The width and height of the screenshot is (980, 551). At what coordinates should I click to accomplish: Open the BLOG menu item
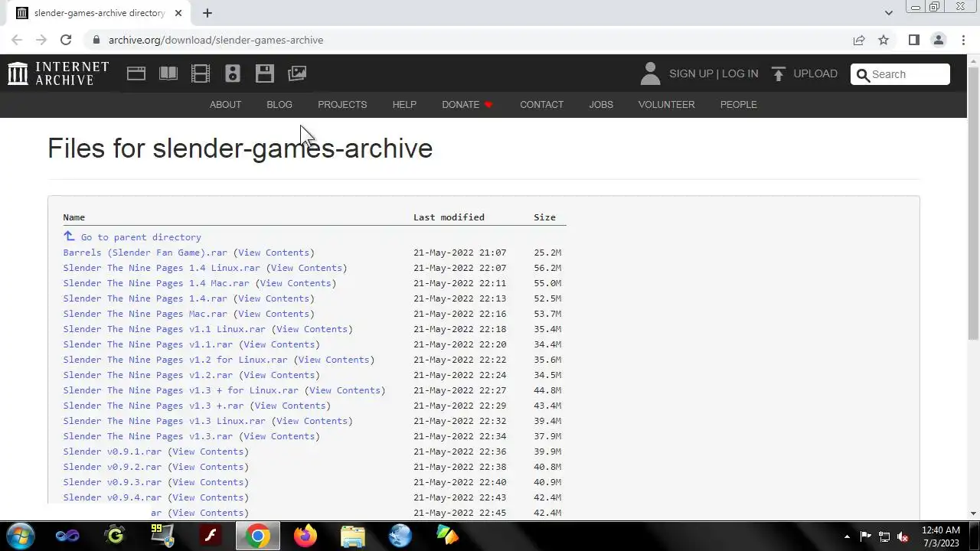tap(279, 105)
